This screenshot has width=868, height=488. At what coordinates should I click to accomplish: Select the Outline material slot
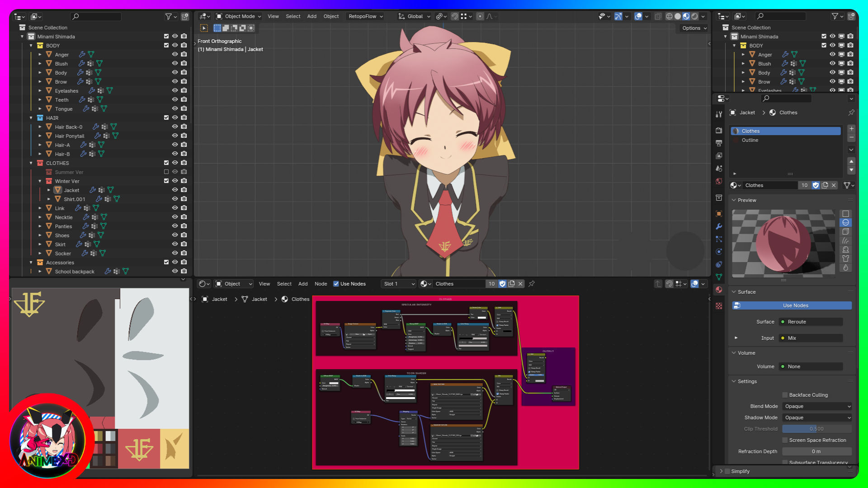pyautogui.click(x=785, y=140)
